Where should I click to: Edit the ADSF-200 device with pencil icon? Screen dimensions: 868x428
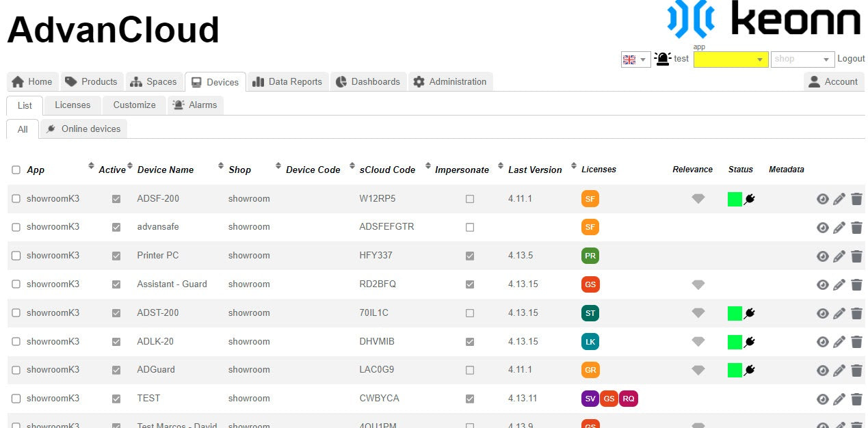(839, 199)
